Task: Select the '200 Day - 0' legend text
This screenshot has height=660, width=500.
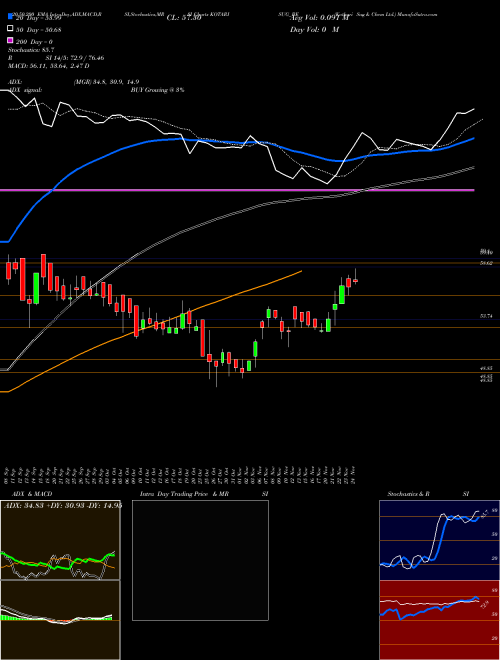Action: pos(34,42)
